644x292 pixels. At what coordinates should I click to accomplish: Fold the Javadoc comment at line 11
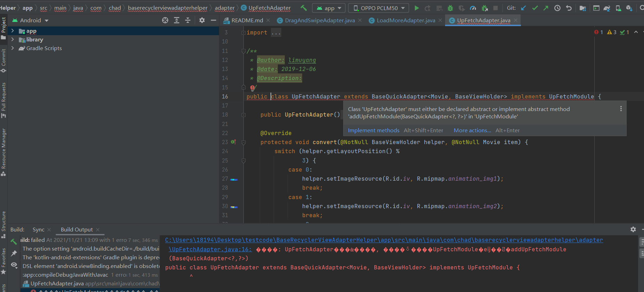(243, 51)
